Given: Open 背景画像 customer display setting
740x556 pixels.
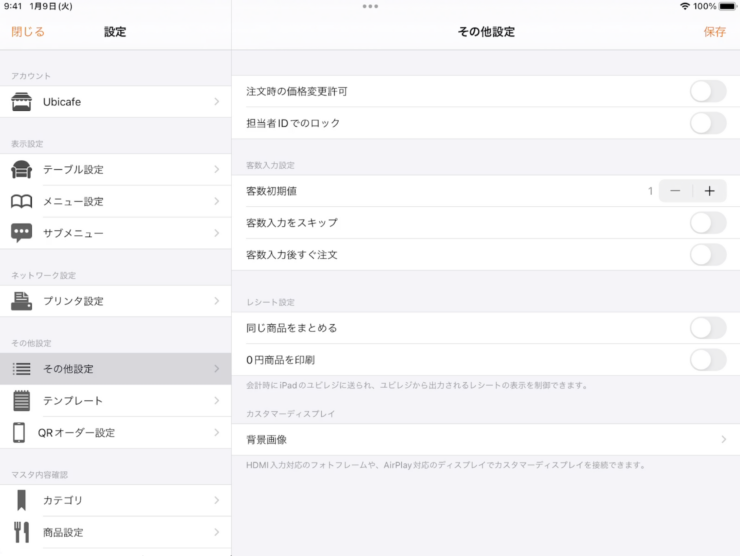Looking at the screenshot, I should (x=486, y=439).
